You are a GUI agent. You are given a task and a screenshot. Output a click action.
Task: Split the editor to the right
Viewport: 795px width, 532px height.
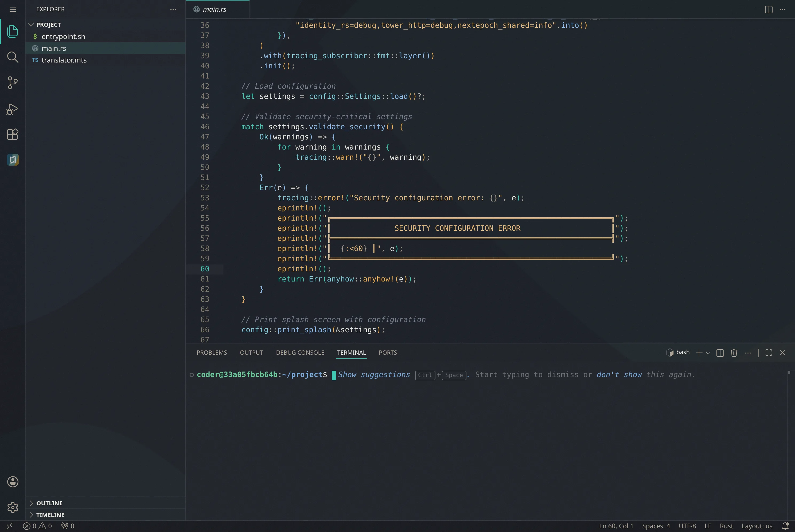coord(769,10)
